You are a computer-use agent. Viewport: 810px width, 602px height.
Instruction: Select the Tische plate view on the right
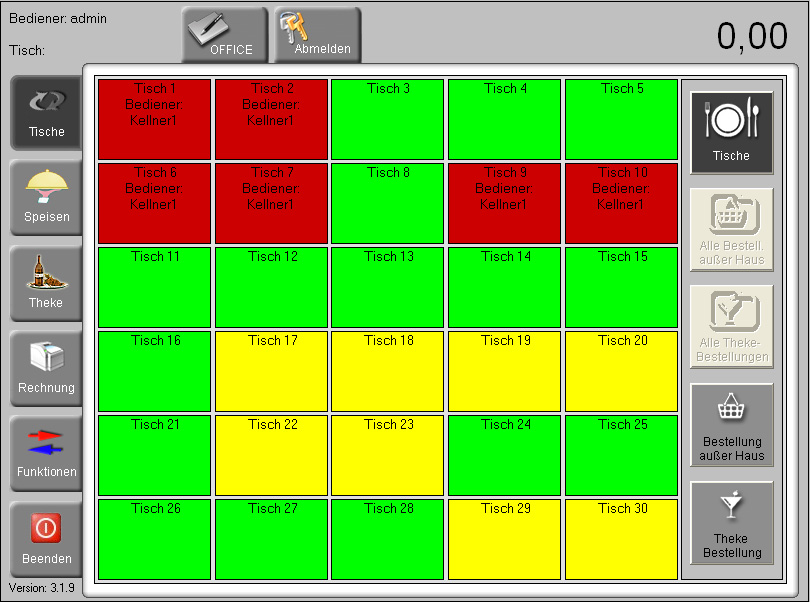click(x=731, y=132)
